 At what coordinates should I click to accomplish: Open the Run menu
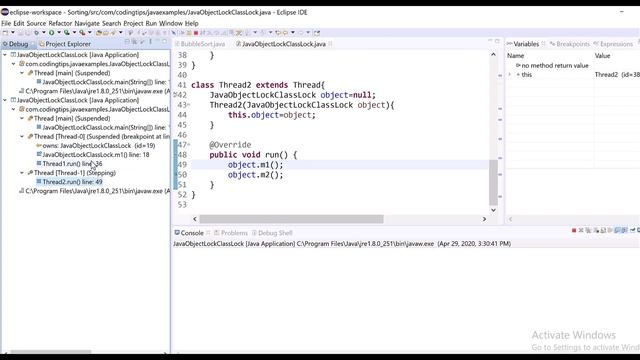pos(151,23)
